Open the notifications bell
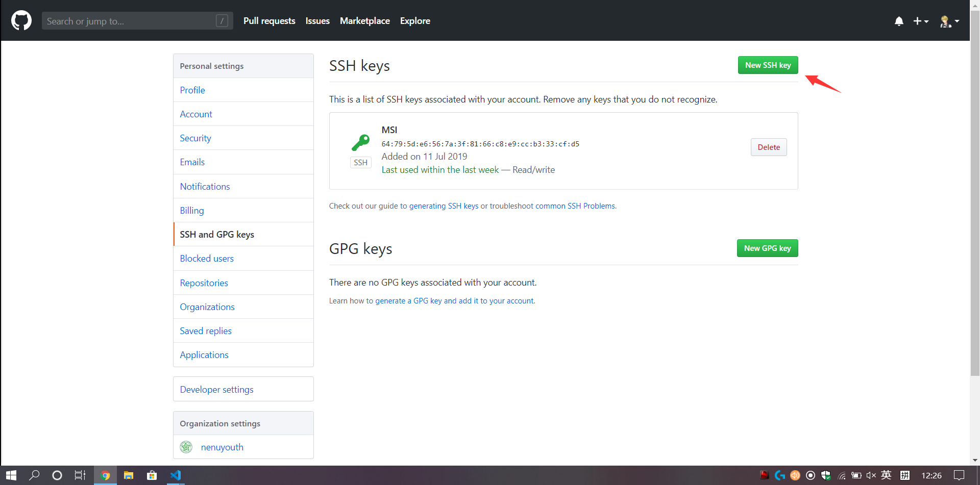Viewport: 980px width, 485px height. pos(898,21)
